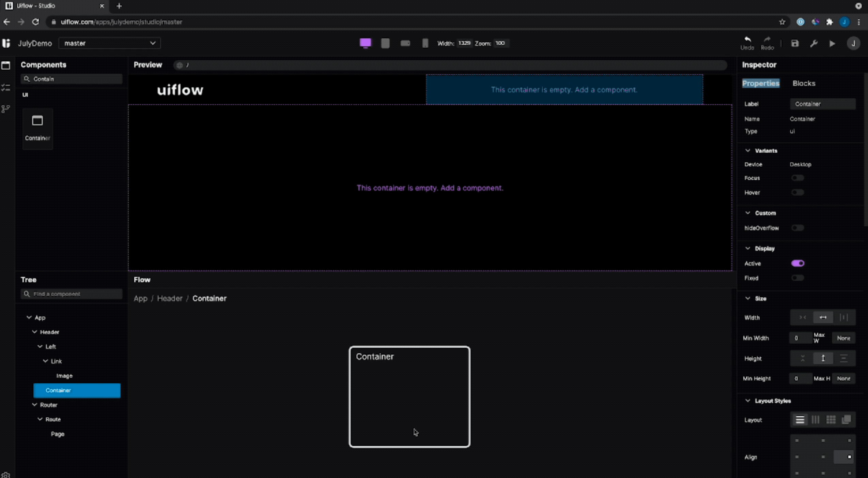Switch to the Properties tab

761,83
